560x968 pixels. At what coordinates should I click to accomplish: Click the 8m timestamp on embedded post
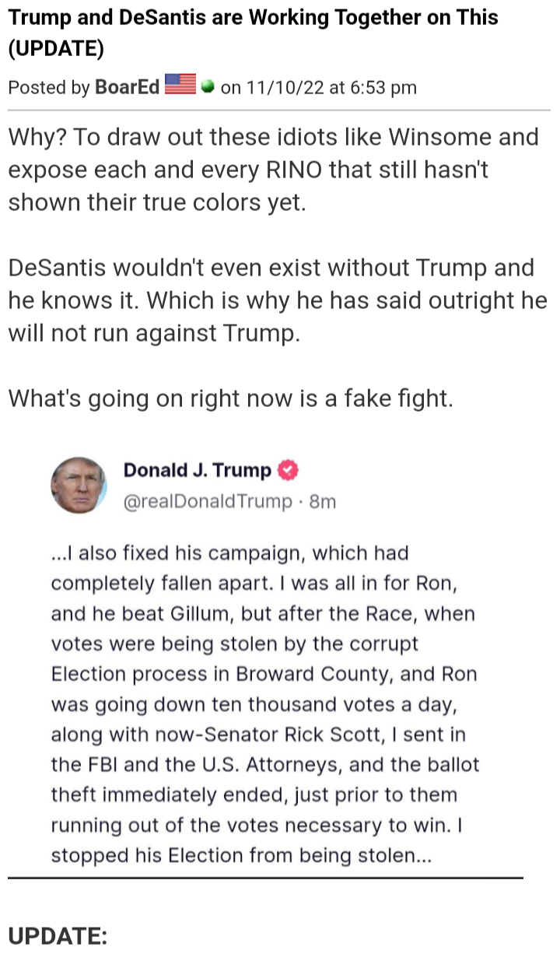click(x=323, y=502)
